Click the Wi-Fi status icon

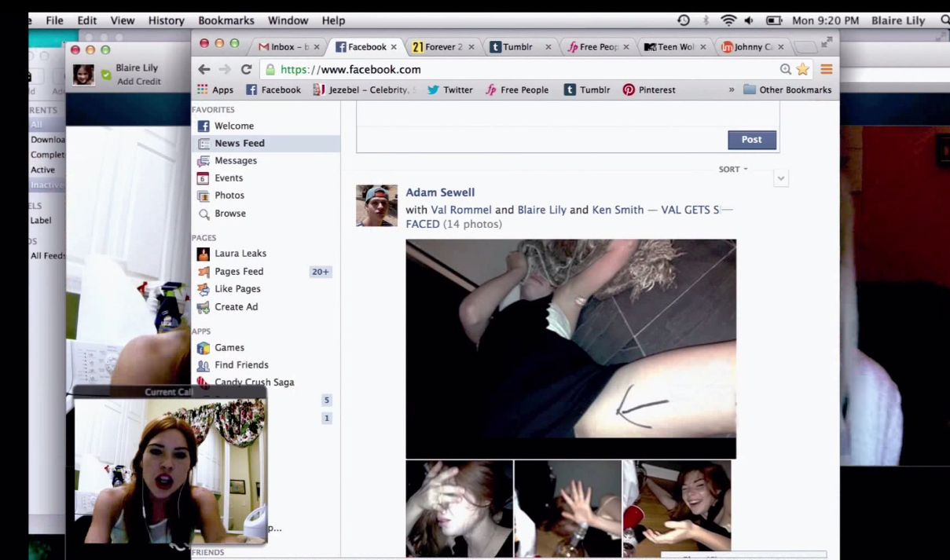728,20
